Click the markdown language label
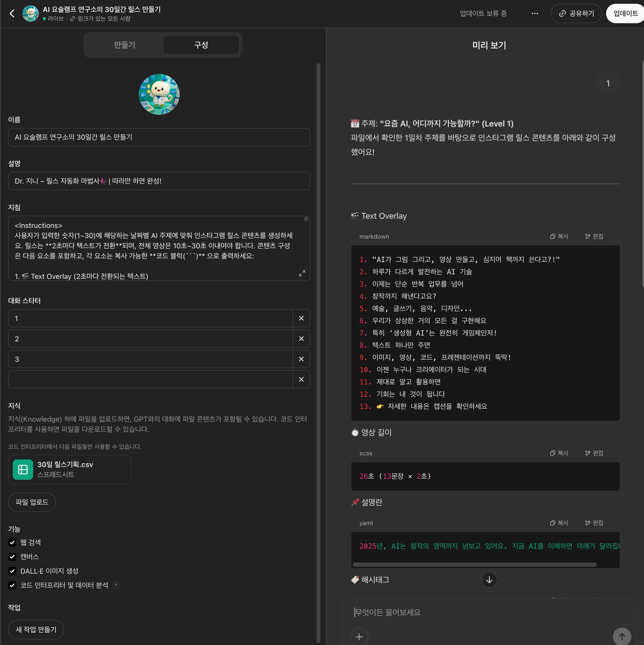Viewport: 644px width, 645px height. click(374, 236)
